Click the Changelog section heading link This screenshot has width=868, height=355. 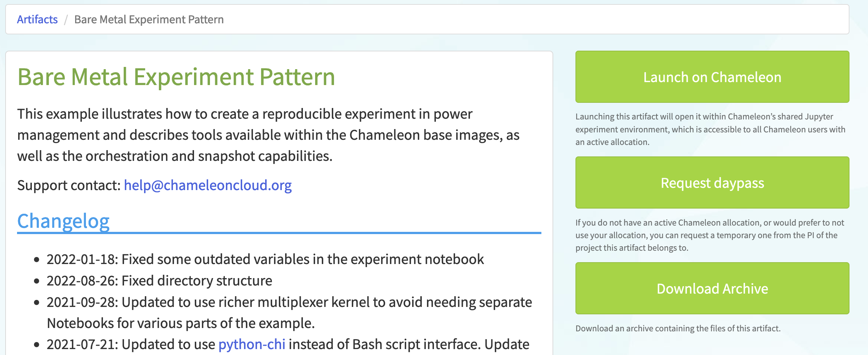point(63,221)
